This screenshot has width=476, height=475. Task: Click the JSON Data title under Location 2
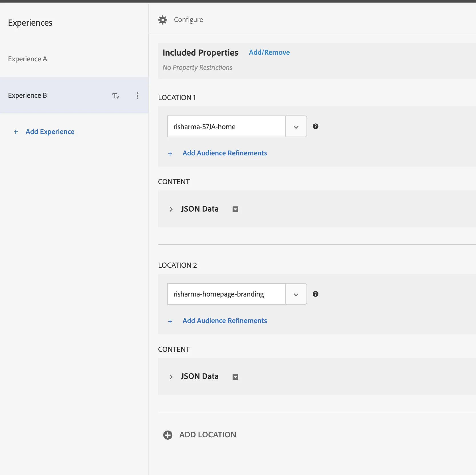tap(200, 376)
